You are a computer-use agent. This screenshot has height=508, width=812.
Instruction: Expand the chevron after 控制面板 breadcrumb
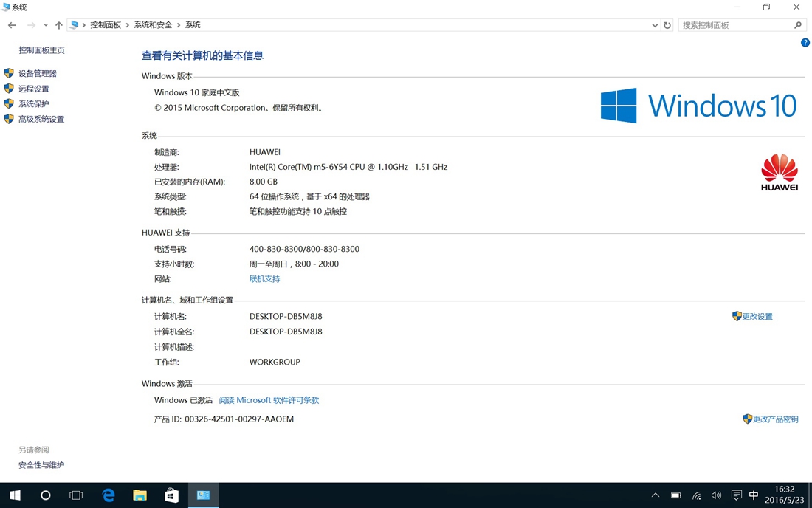(x=128, y=25)
